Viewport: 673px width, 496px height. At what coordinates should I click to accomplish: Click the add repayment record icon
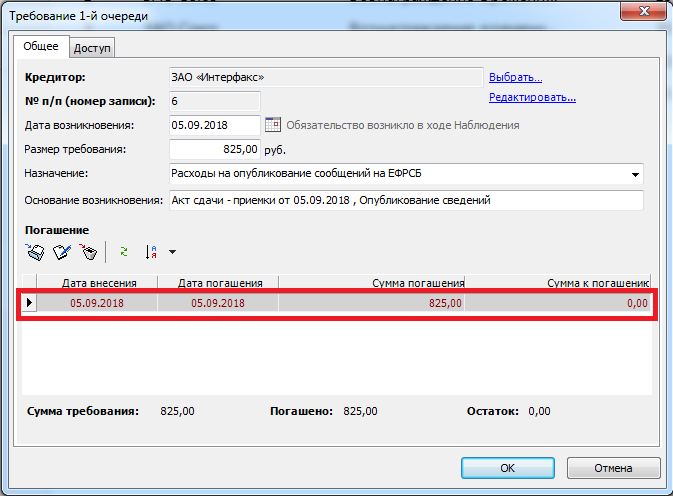coord(35,252)
